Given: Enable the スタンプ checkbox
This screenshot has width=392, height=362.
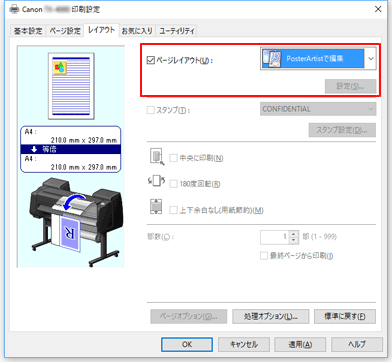Looking at the screenshot, I should [151, 110].
